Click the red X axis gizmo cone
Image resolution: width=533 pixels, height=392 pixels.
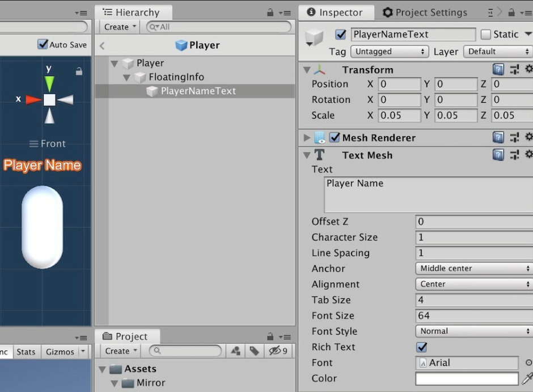[x=33, y=100]
